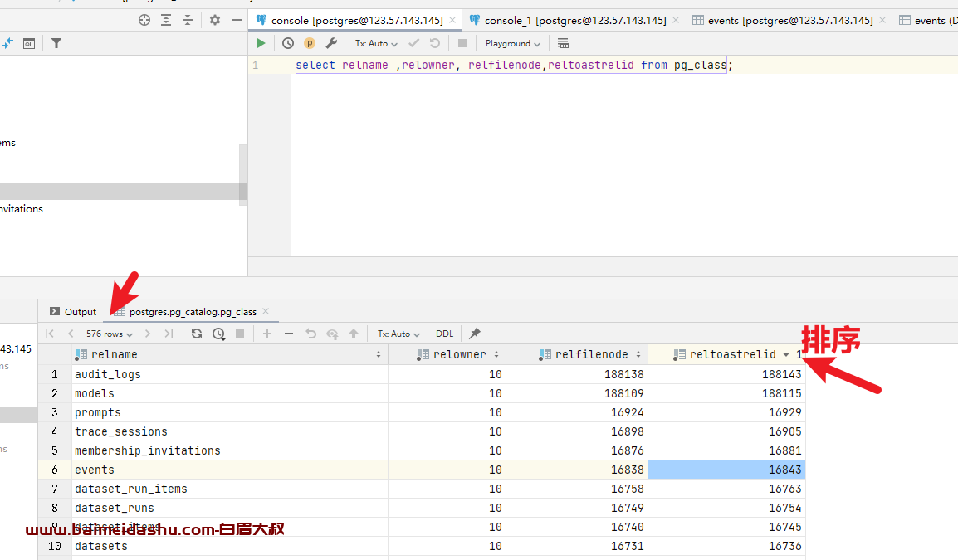Select row number 10 header
The height and width of the screenshot is (560, 958).
[55, 546]
